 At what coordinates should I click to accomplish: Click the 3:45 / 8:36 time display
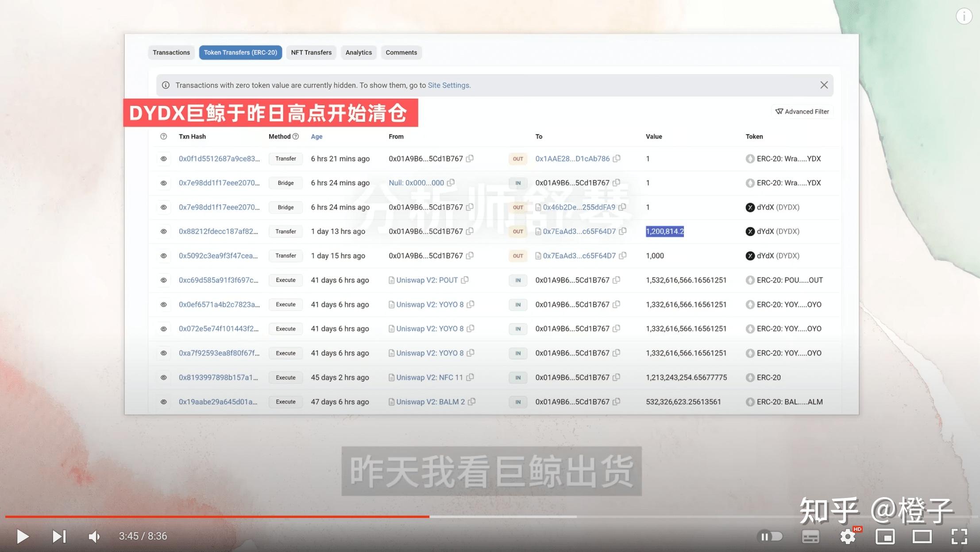click(143, 537)
